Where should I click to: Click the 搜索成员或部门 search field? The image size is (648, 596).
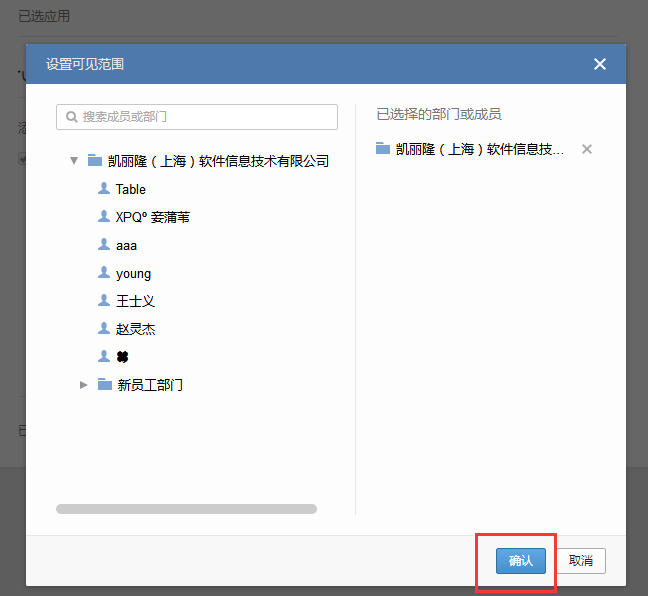coord(205,117)
